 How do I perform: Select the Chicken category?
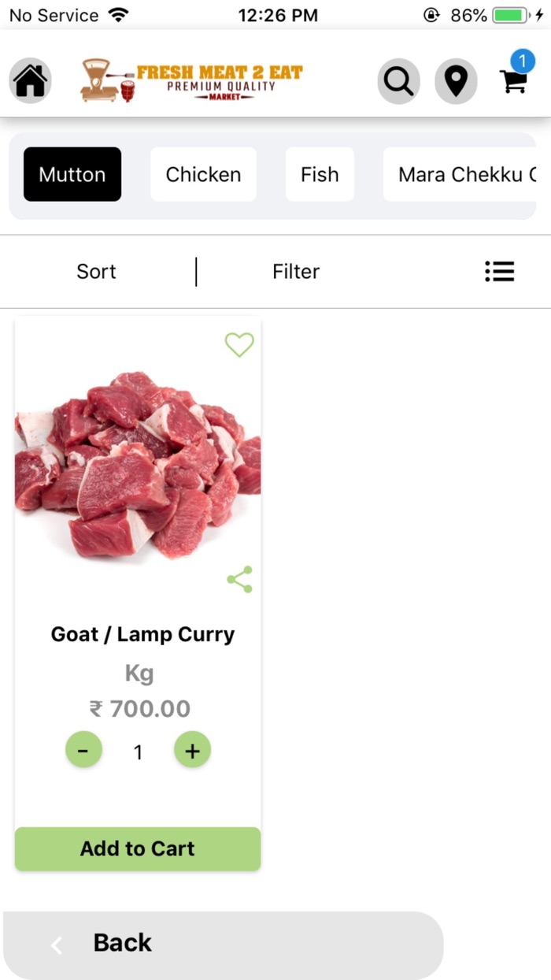pos(203,174)
